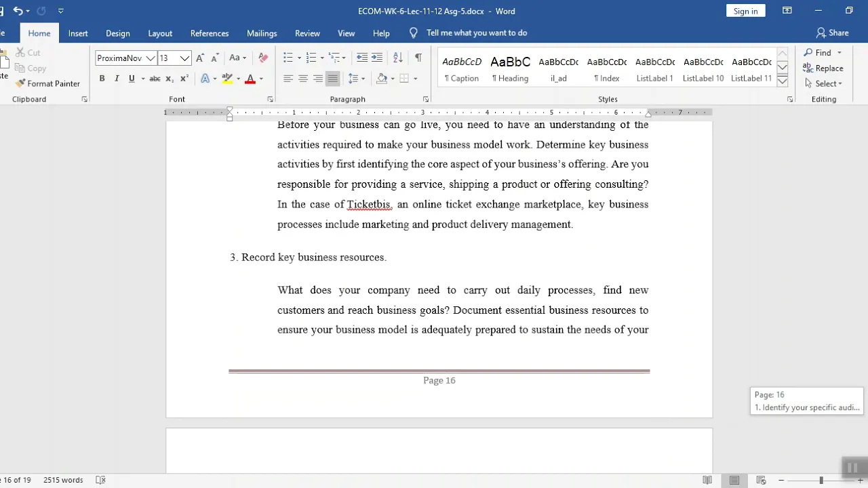Open the Mailings tab
868x488 pixels.
tap(262, 33)
